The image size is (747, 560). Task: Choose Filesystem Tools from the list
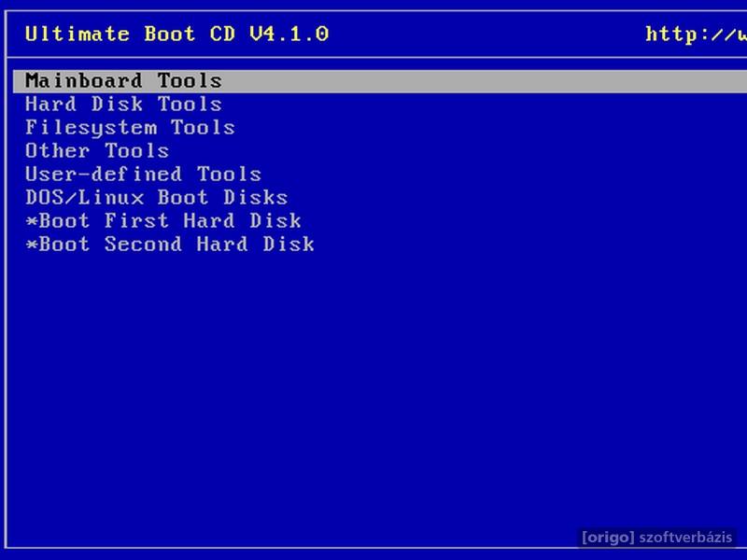130,128
